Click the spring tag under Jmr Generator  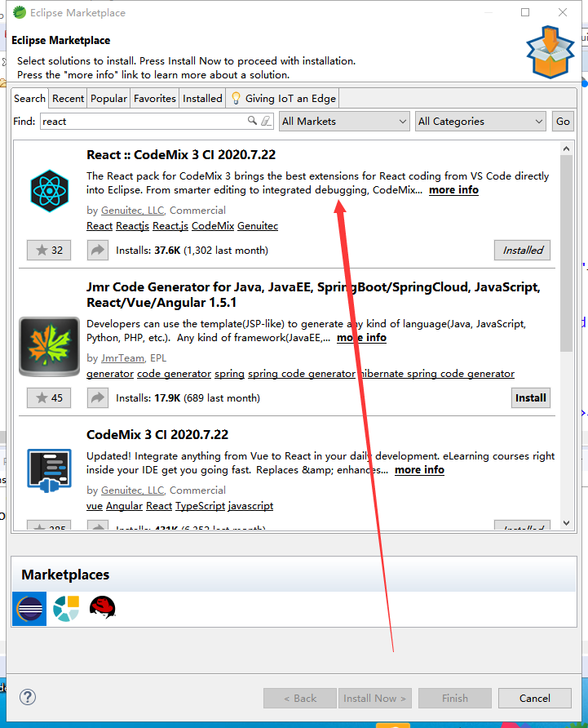click(229, 374)
